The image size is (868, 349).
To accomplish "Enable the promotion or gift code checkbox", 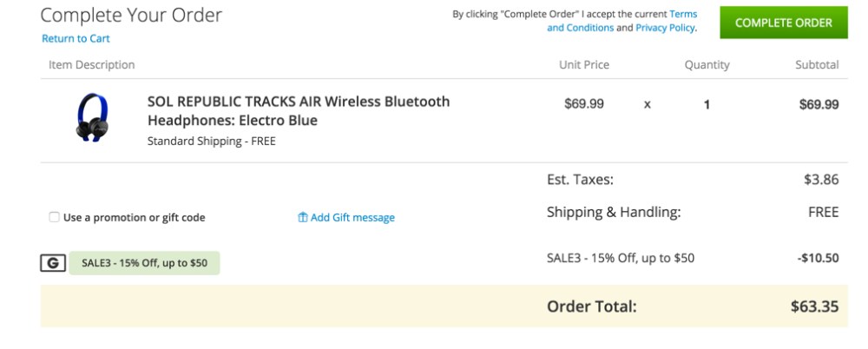I will [x=55, y=217].
